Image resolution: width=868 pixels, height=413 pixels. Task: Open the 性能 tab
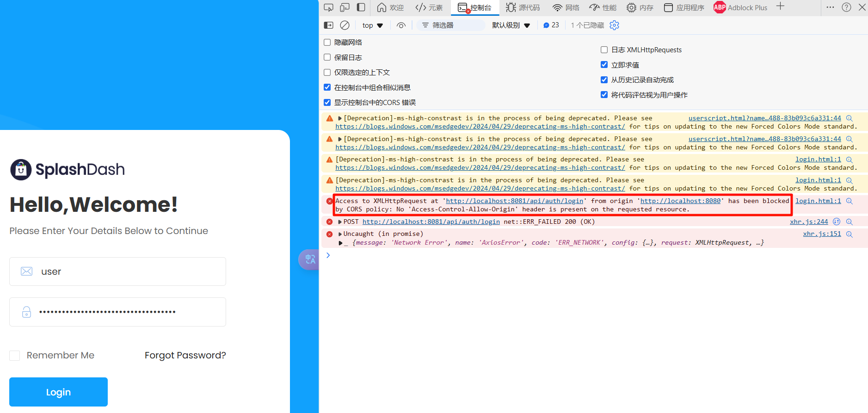[x=603, y=7]
